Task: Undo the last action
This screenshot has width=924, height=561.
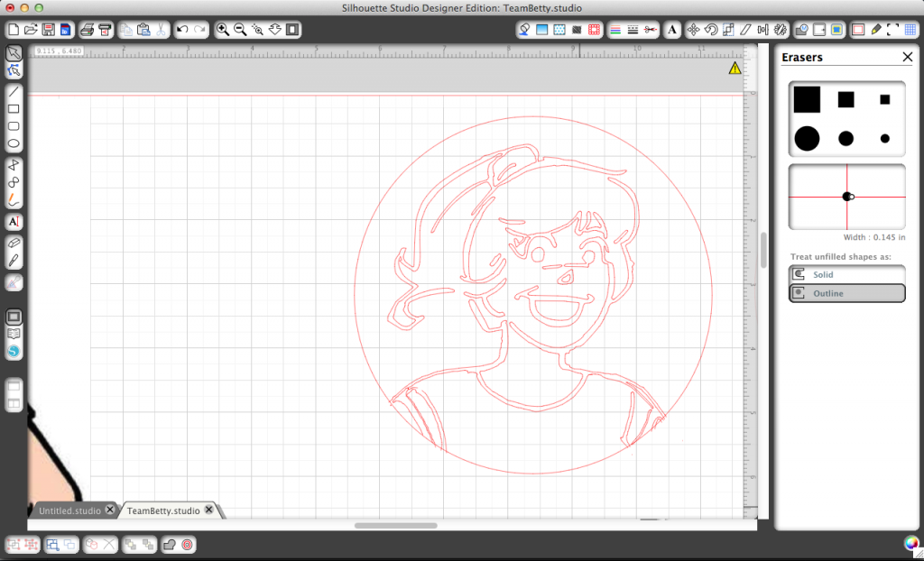Action: pos(182,30)
